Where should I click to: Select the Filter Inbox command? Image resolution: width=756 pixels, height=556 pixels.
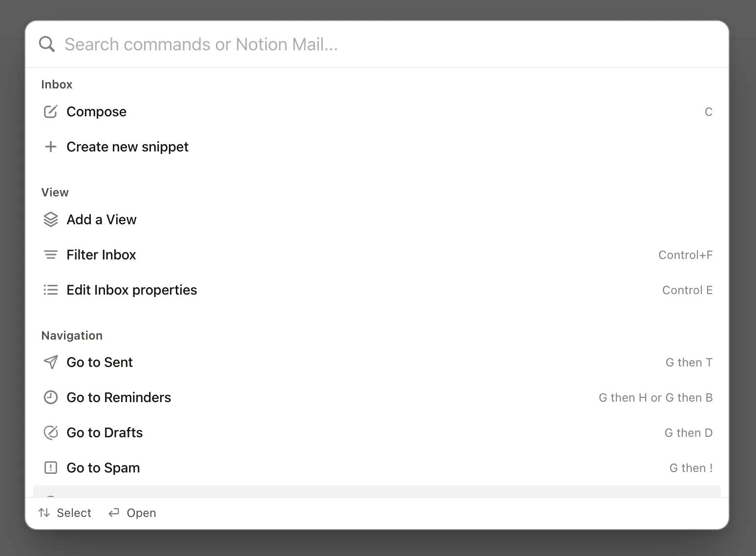pos(101,255)
